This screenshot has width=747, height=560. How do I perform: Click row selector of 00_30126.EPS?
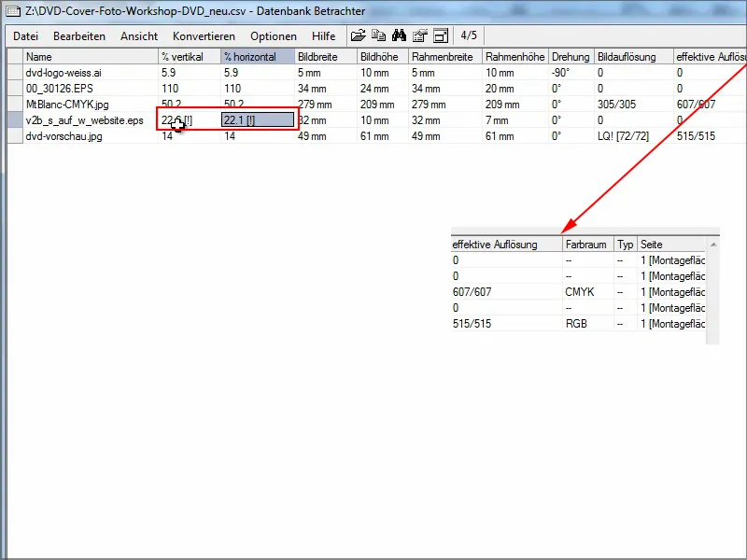click(x=15, y=88)
